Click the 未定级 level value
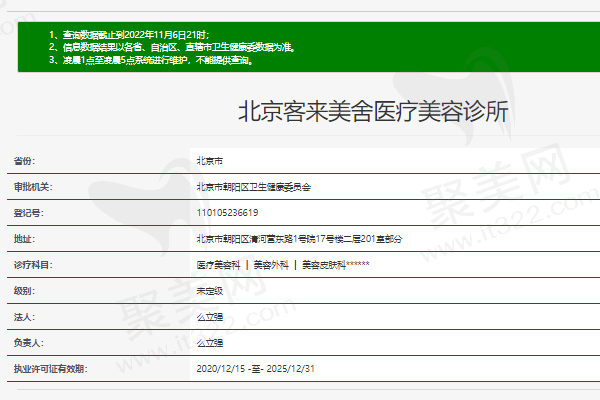The image size is (600, 400). coord(210,291)
